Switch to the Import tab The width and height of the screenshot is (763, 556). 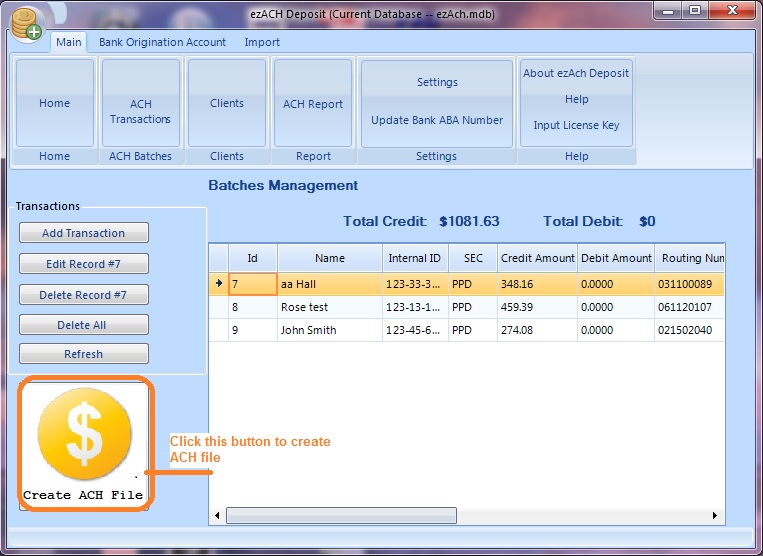[262, 42]
